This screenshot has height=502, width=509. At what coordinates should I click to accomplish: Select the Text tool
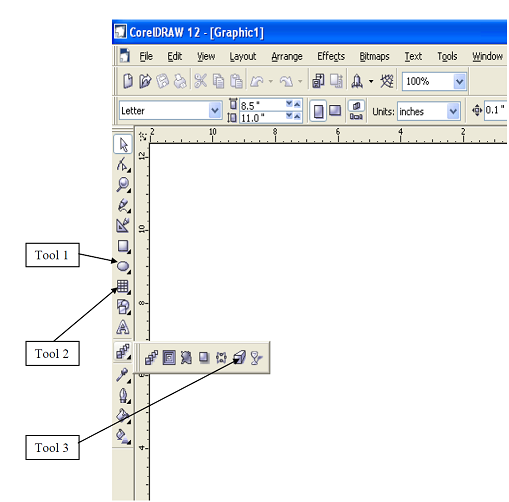tap(123, 327)
